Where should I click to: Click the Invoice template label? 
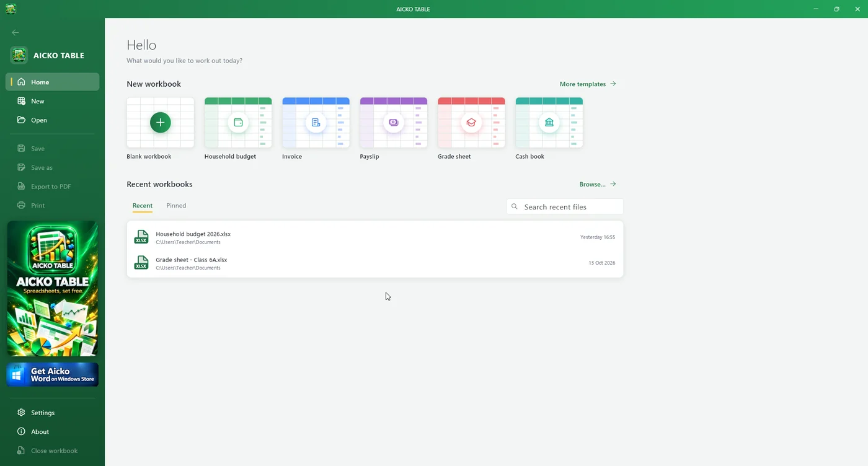tap(292, 157)
